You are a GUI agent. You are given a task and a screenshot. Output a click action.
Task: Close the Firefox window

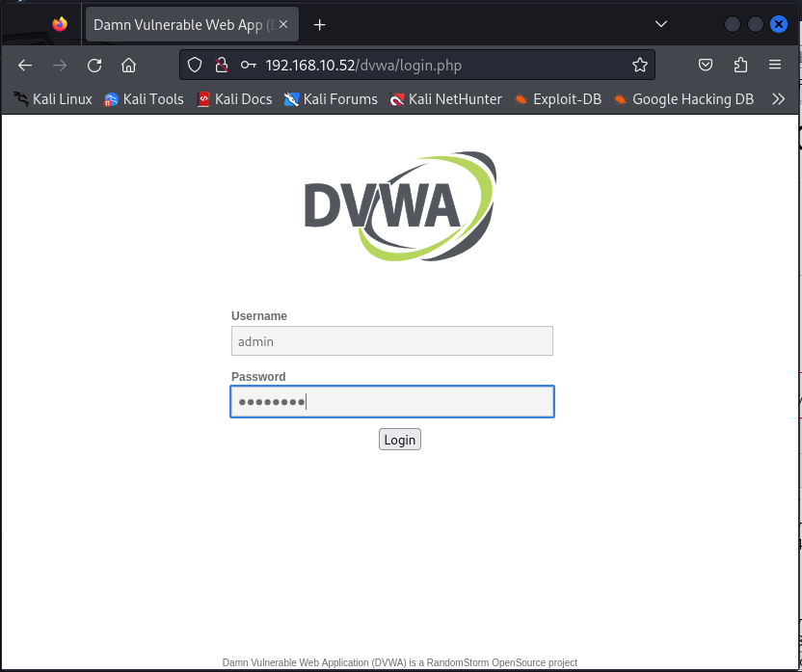779,24
